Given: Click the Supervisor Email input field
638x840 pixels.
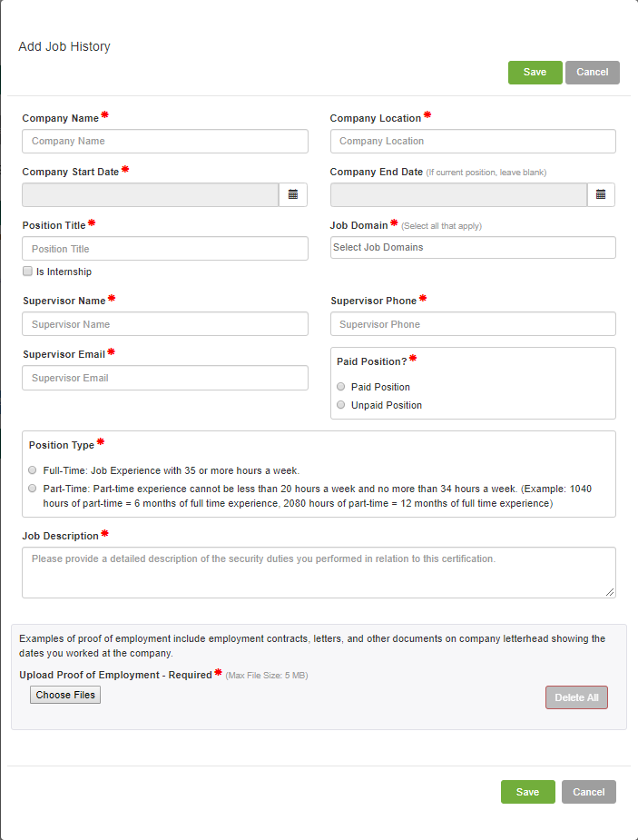Looking at the screenshot, I should (x=164, y=378).
